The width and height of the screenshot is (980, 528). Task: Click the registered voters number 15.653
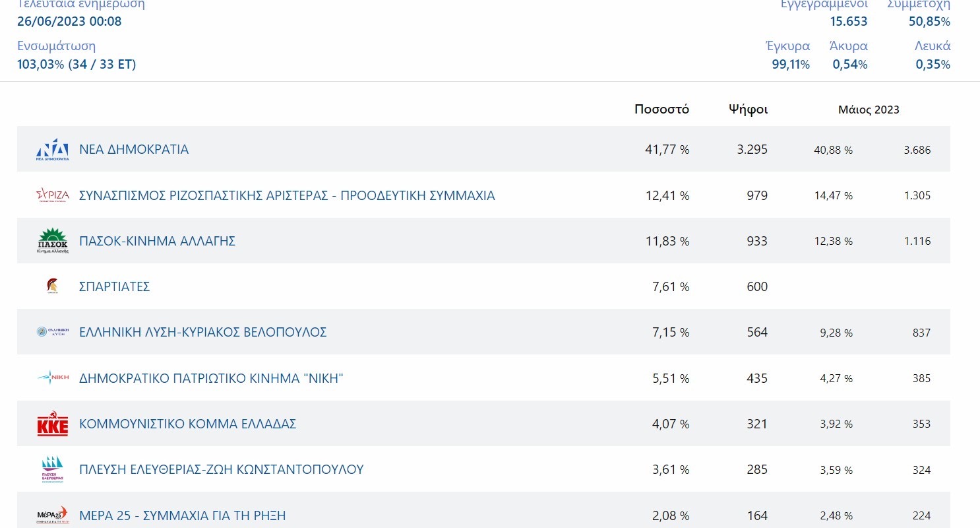[849, 21]
